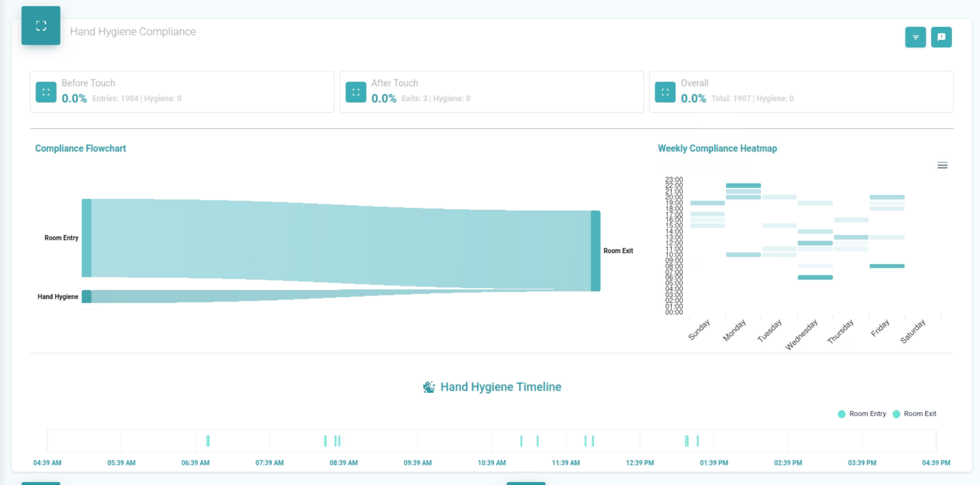980x485 pixels.
Task: Click the Friday 08:00 heatmap cell
Action: point(887,266)
